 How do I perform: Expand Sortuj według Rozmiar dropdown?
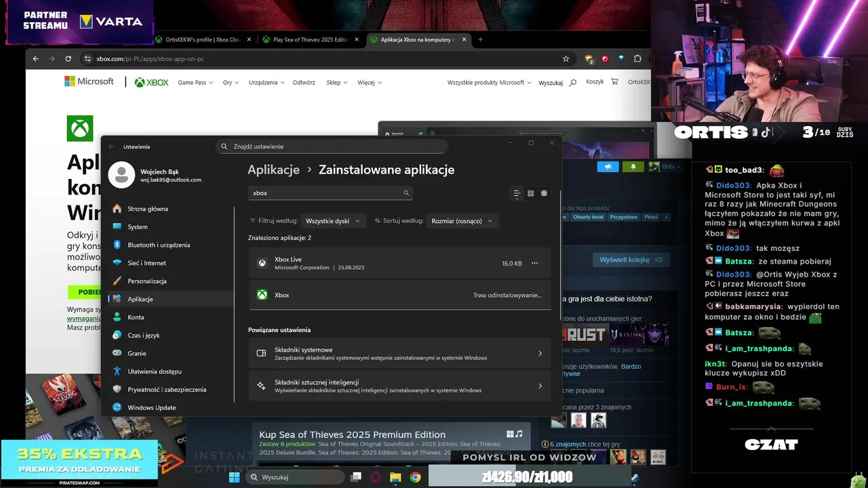click(x=462, y=220)
